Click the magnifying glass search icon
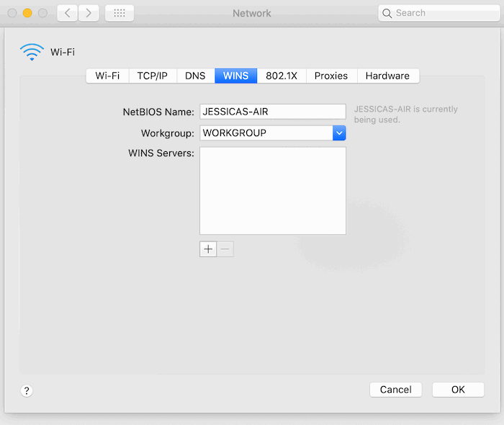Viewport: 504px width, 425px height. [x=387, y=13]
